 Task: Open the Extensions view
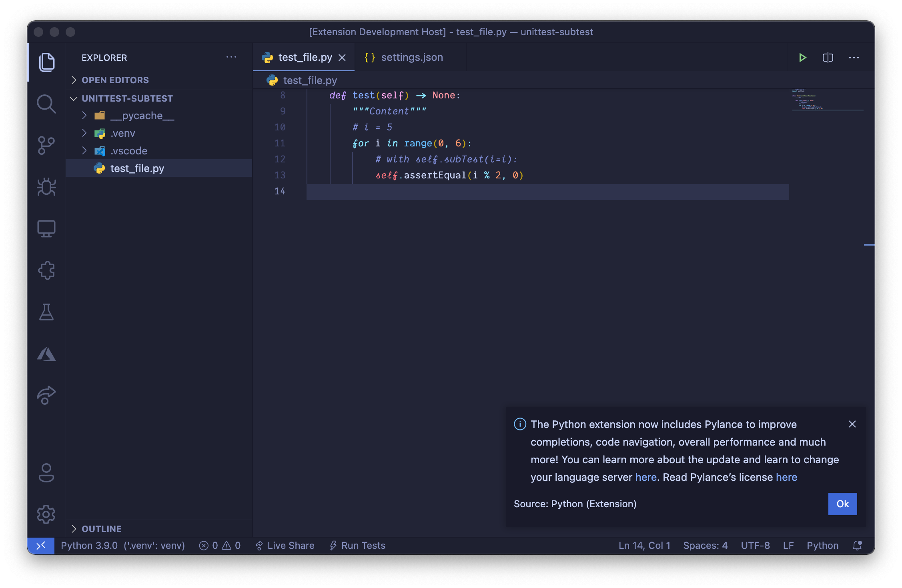(46, 270)
